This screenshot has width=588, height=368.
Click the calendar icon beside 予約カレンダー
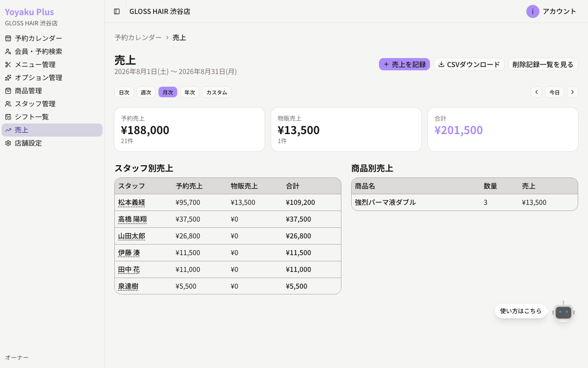tap(8, 38)
